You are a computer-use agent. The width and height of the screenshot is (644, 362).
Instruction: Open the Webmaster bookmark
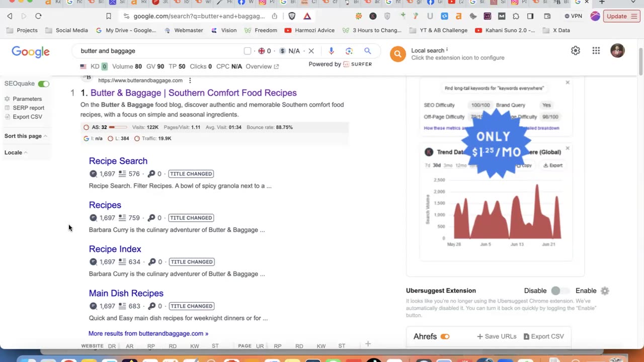(184, 30)
